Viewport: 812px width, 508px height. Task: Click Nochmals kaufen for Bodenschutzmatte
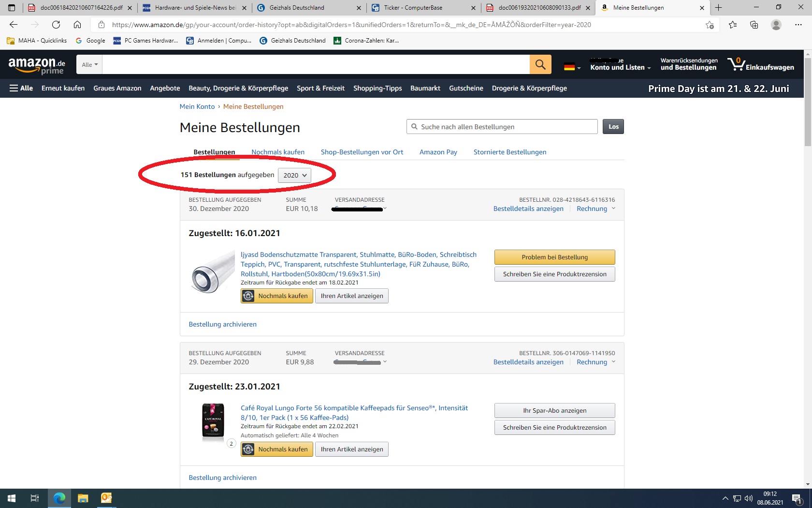(x=277, y=296)
